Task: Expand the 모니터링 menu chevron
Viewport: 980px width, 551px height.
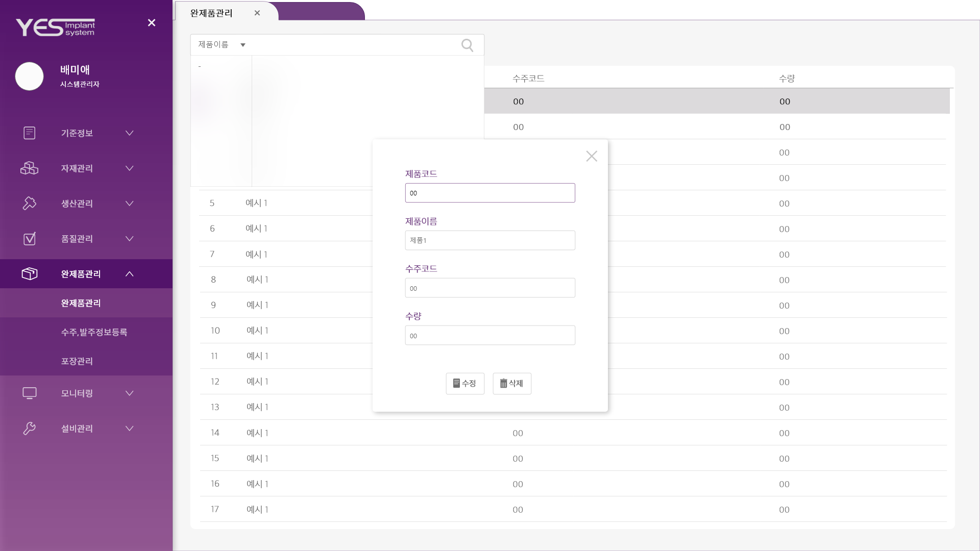Action: click(x=130, y=393)
